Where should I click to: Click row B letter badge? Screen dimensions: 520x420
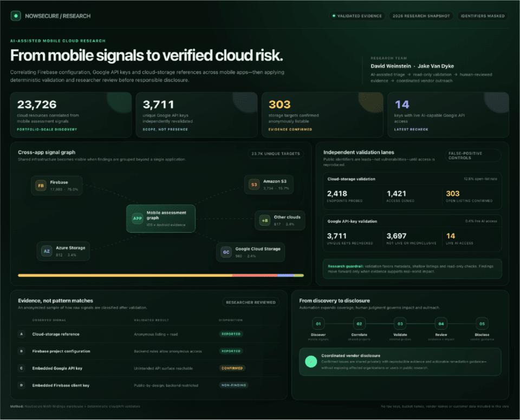coord(22,351)
